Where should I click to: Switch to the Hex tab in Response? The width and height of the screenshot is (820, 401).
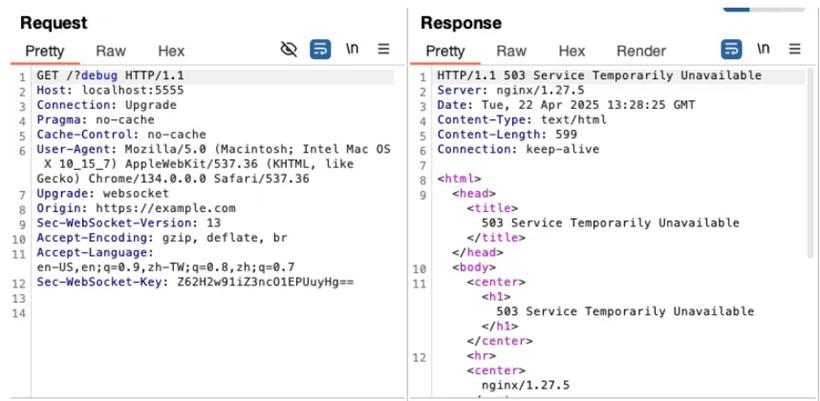(x=572, y=51)
